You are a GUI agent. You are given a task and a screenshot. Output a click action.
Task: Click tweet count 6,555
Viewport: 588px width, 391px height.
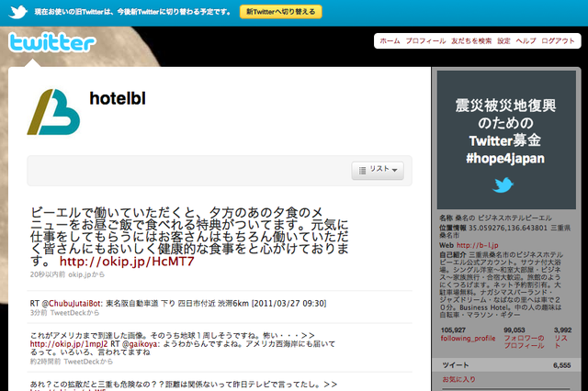[x=561, y=365]
